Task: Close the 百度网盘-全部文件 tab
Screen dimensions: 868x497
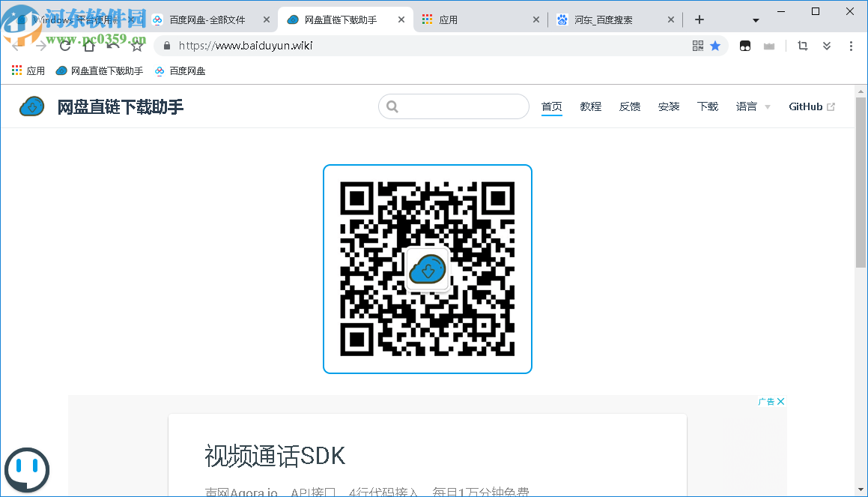Action: [267, 19]
